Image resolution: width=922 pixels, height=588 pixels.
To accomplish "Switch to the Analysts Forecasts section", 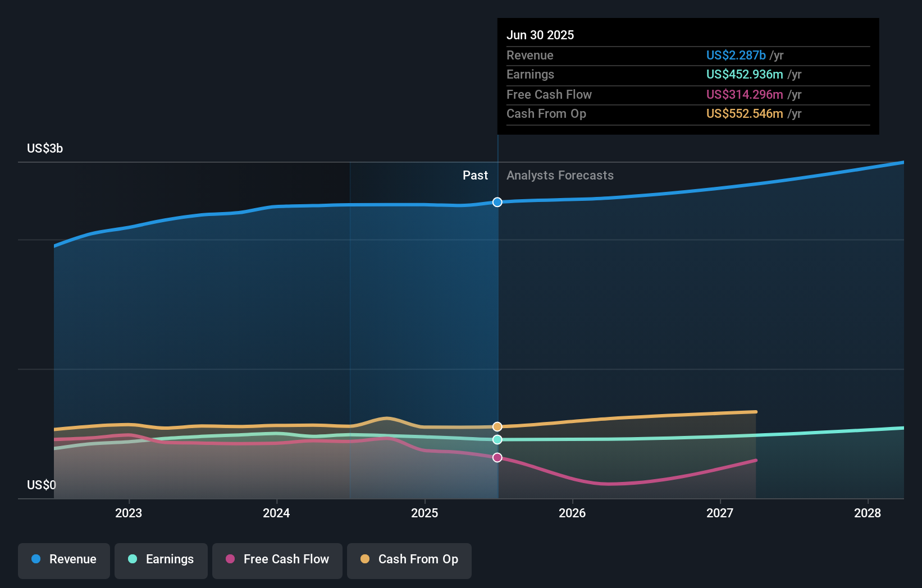I will [x=559, y=175].
